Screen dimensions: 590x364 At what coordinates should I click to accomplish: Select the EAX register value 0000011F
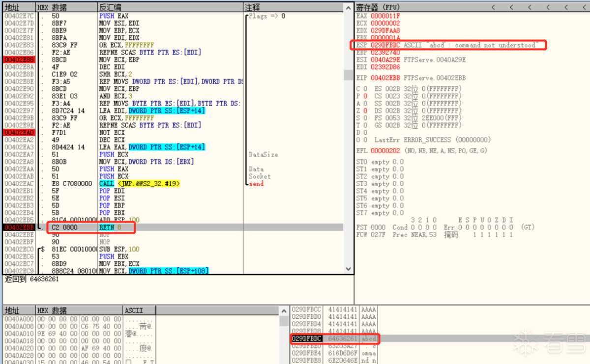[385, 16]
